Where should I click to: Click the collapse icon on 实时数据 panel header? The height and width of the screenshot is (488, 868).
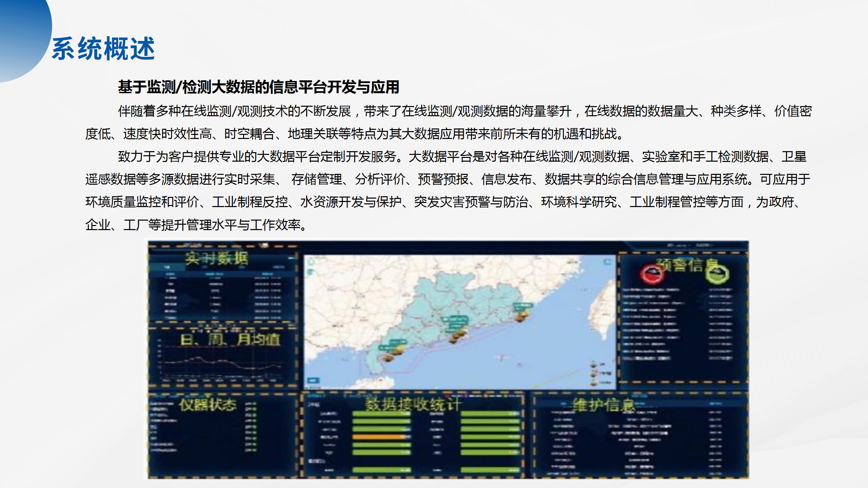tap(291, 258)
